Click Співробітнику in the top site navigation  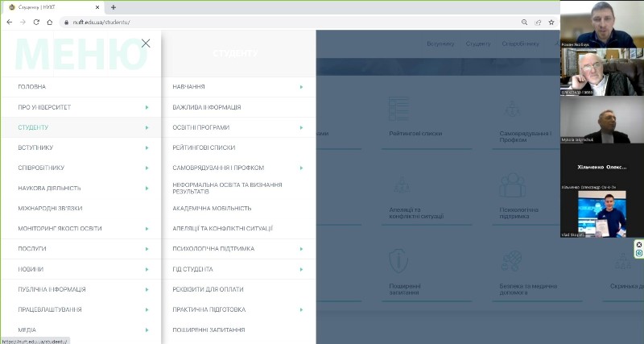520,44
